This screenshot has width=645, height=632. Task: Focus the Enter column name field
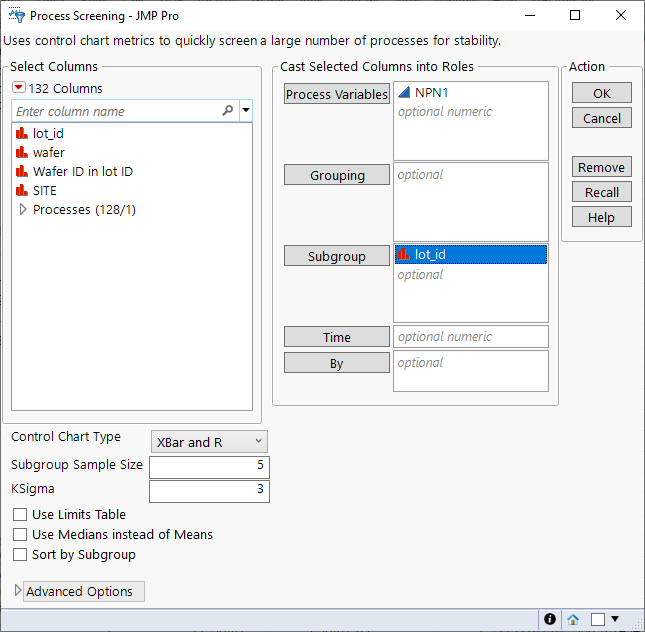pos(125,111)
